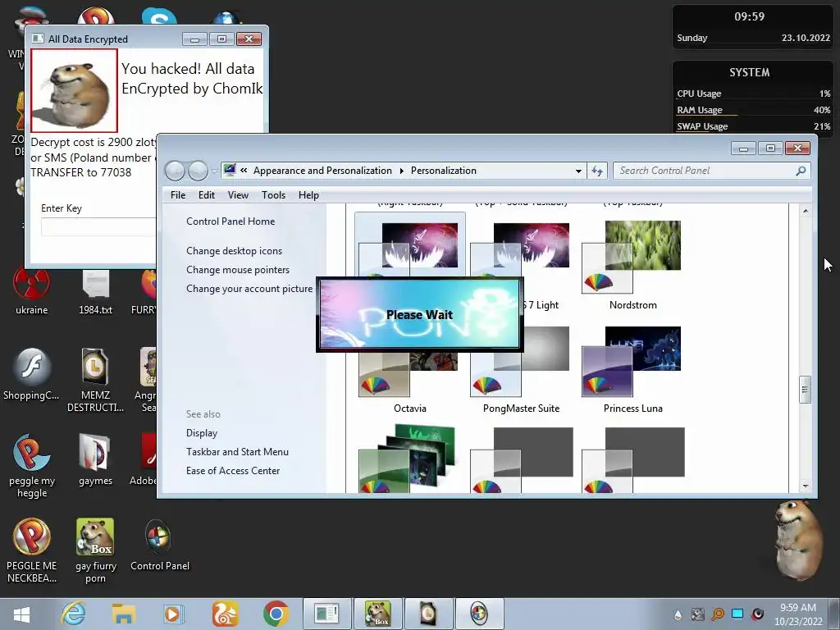Click the scroll up arrow in themes list

click(805, 211)
